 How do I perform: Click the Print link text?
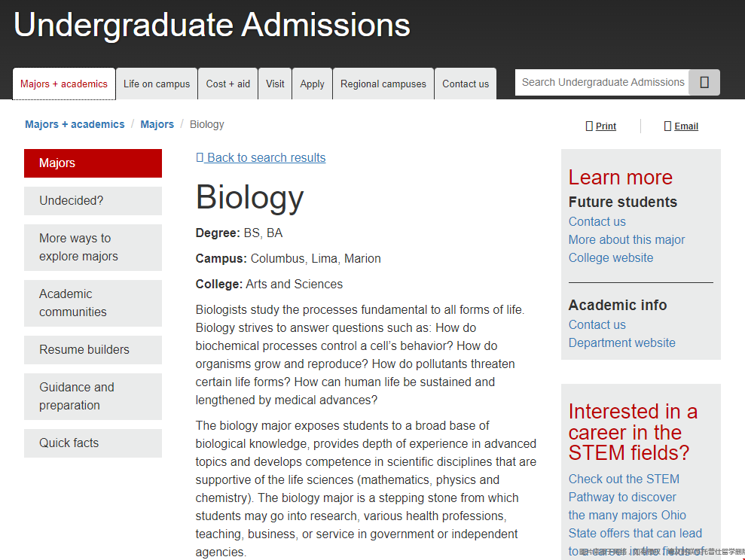point(606,126)
